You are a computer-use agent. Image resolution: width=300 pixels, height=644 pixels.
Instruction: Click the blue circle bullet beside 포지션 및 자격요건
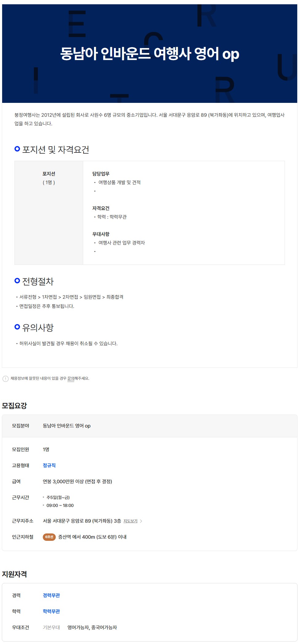click(x=17, y=149)
